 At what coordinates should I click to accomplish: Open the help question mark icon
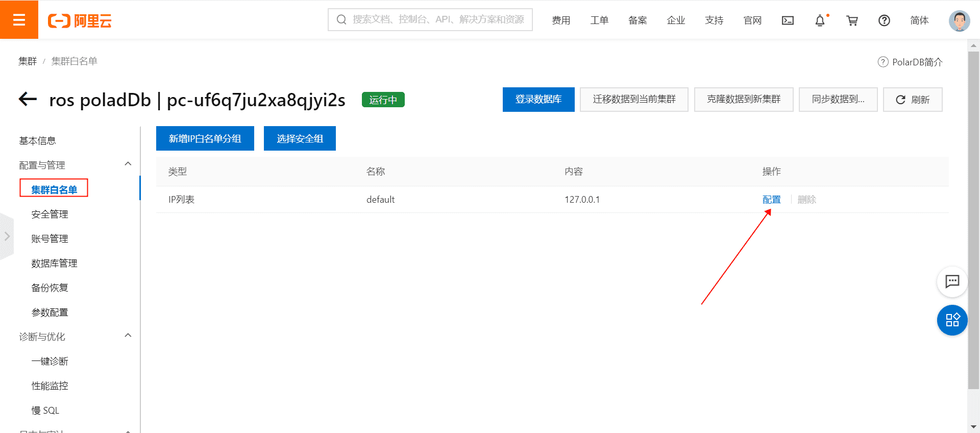click(884, 20)
